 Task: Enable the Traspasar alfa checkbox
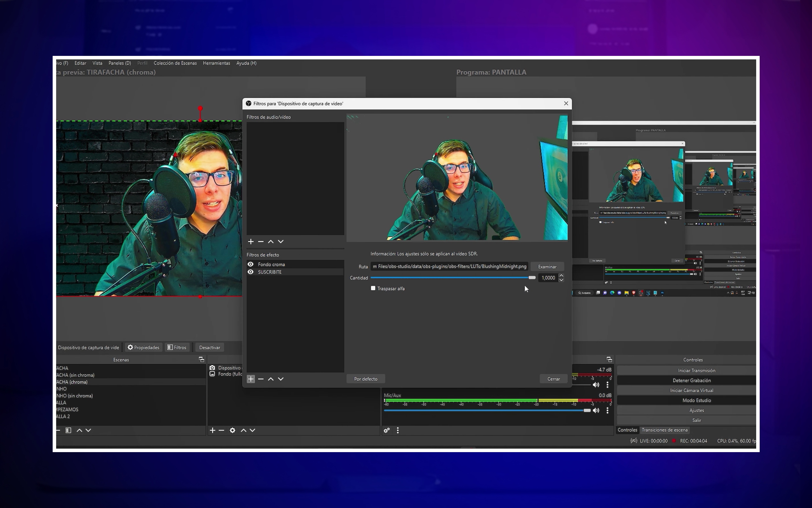pos(373,288)
